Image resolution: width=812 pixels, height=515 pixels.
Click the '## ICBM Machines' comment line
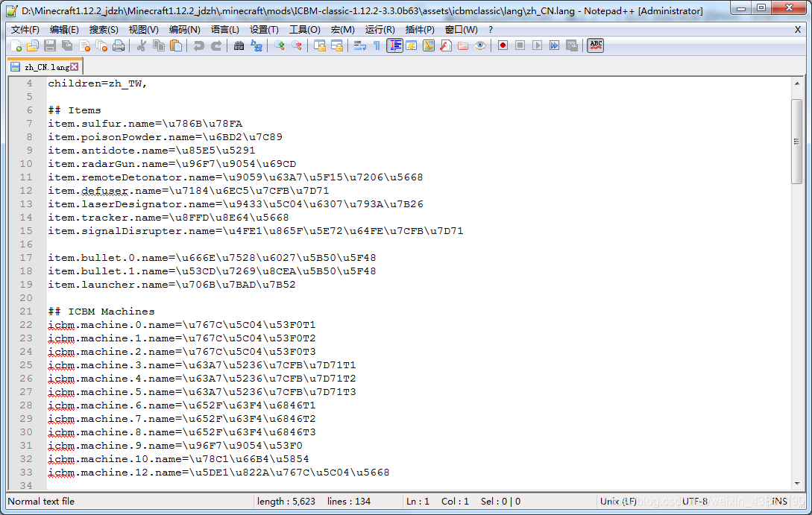101,312
